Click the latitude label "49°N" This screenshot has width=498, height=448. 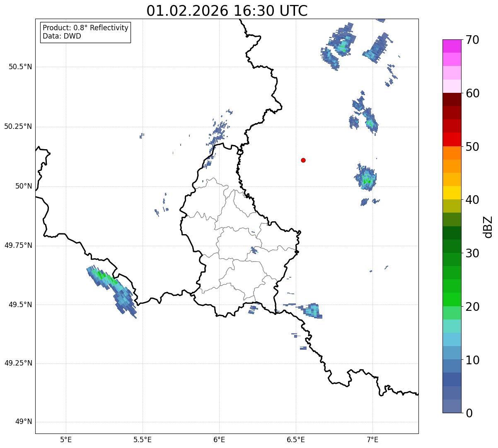coord(24,422)
